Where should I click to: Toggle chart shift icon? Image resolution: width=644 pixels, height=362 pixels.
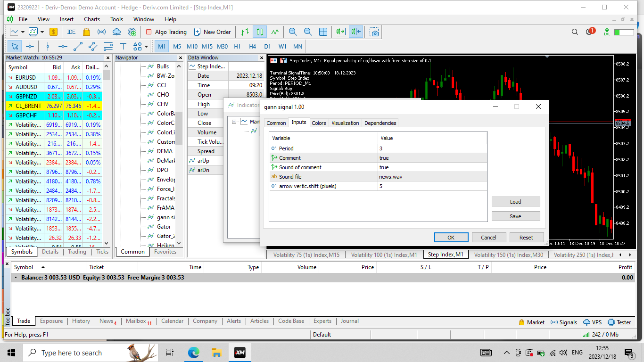pos(356,32)
